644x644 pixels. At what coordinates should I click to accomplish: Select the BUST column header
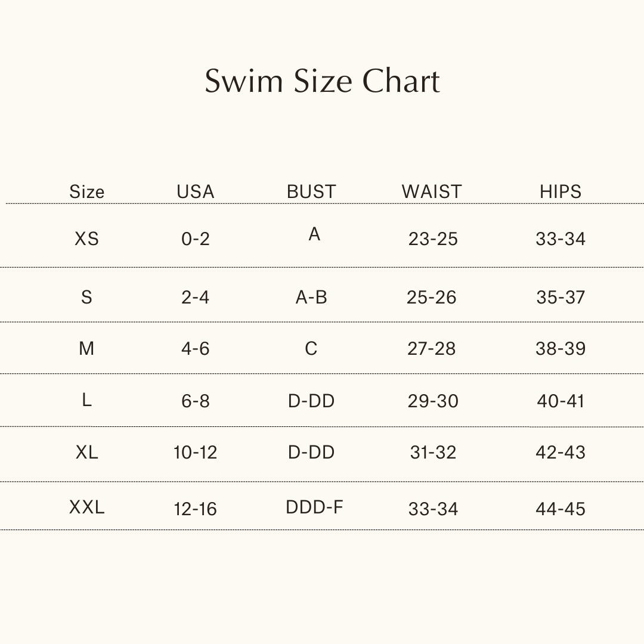(311, 191)
